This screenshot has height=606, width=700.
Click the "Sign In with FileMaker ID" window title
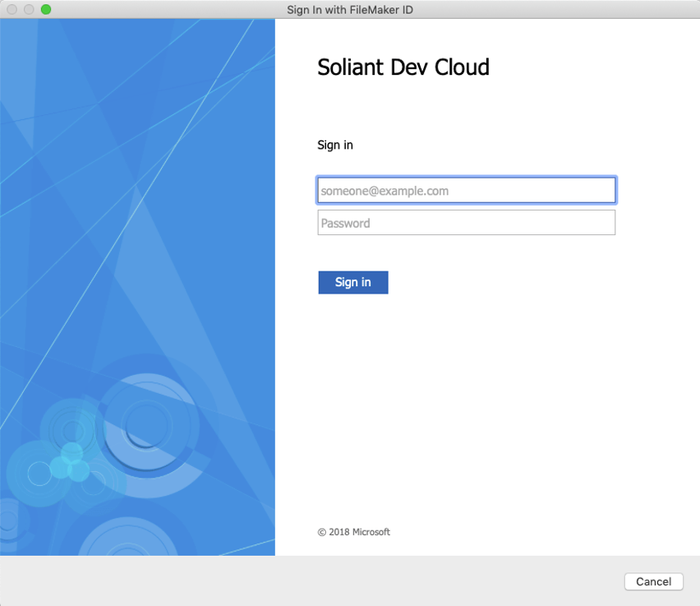tap(350, 9)
